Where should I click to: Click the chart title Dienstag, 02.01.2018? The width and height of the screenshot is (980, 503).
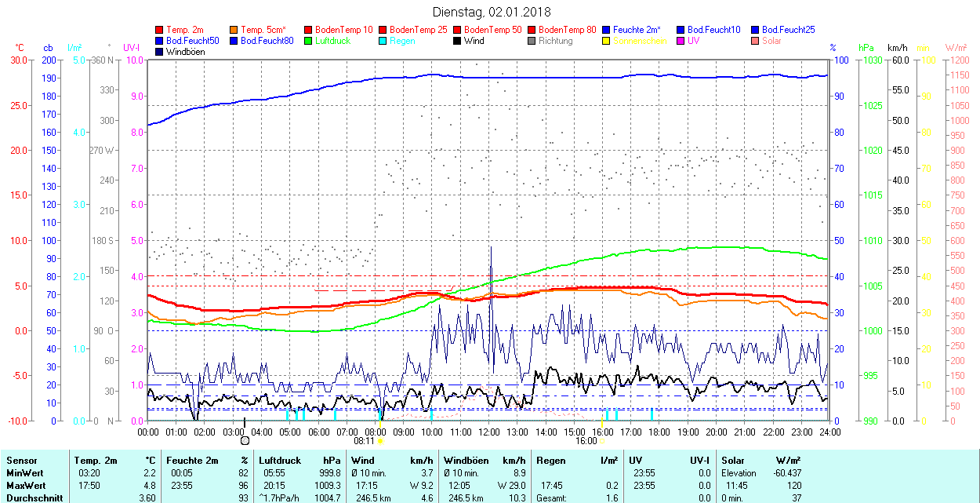coord(492,13)
